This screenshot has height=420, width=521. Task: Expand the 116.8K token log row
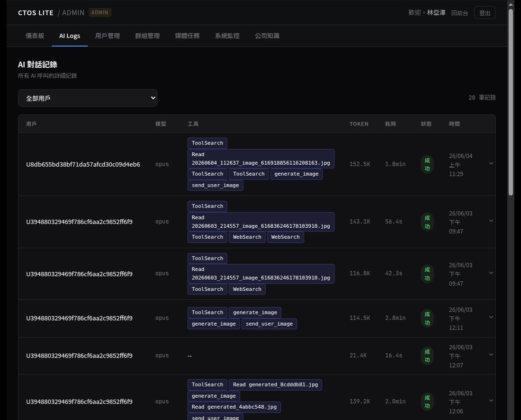pyautogui.click(x=491, y=273)
